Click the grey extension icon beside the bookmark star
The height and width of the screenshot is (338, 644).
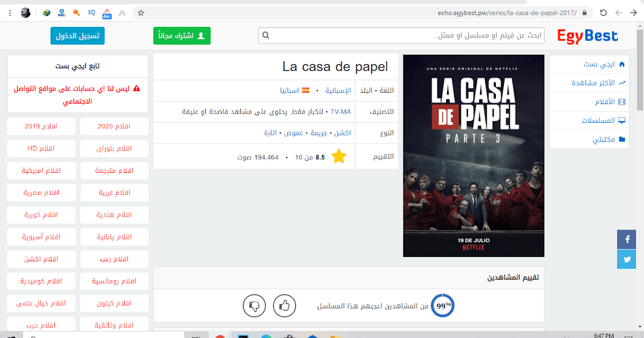122,12
